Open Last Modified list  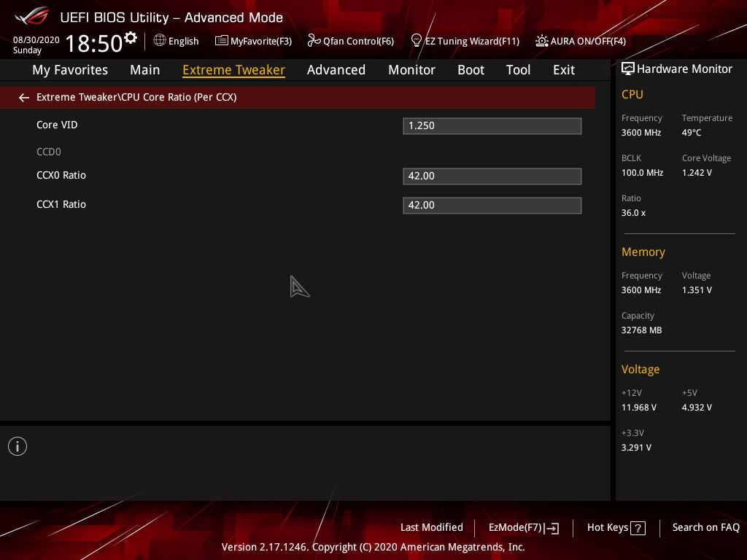point(432,528)
